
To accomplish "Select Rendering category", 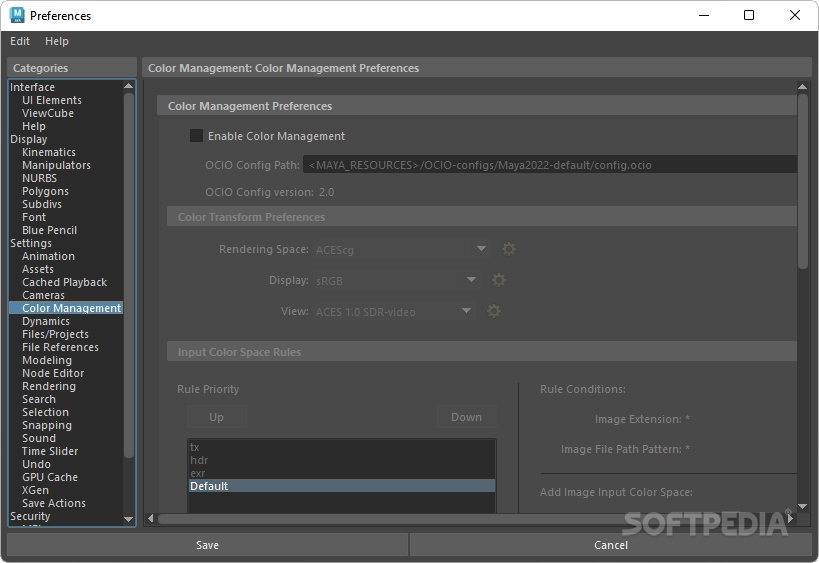I will point(49,386).
